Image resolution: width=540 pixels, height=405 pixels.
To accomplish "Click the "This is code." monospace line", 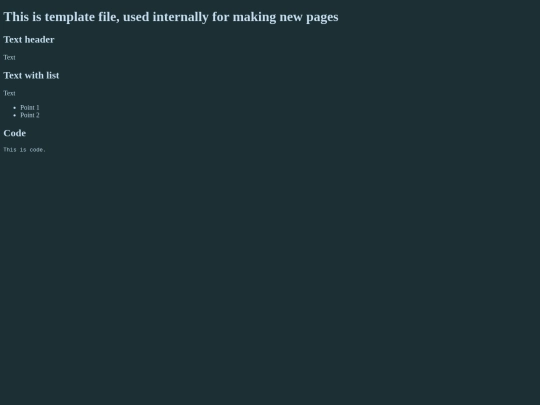I will (24, 150).
